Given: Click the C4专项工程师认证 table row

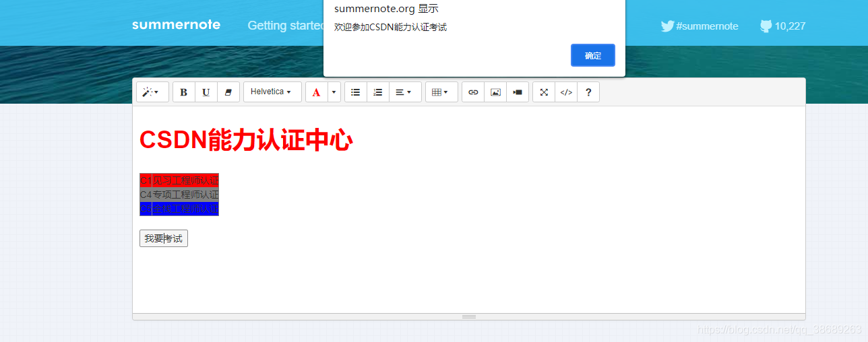Looking at the screenshot, I should [179, 195].
